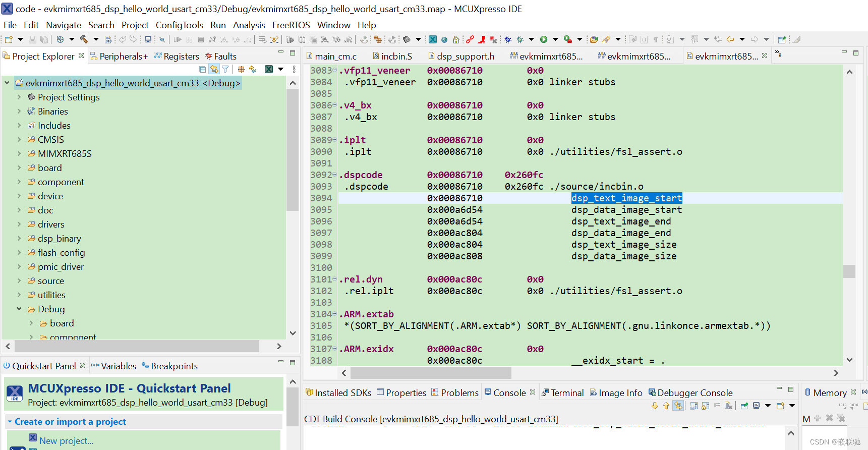Toggle Pin Console icon

point(744,406)
